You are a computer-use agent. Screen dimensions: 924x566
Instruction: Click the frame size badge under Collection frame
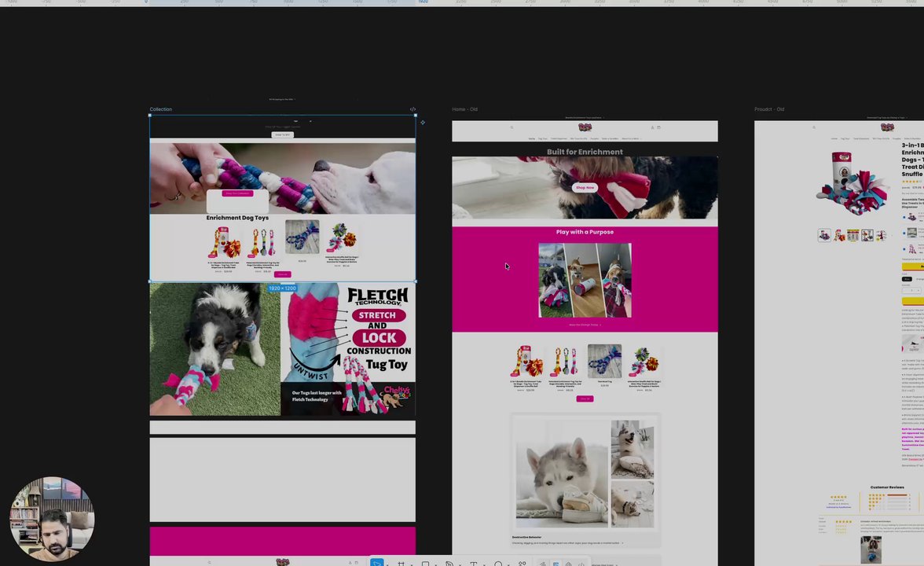coord(282,289)
